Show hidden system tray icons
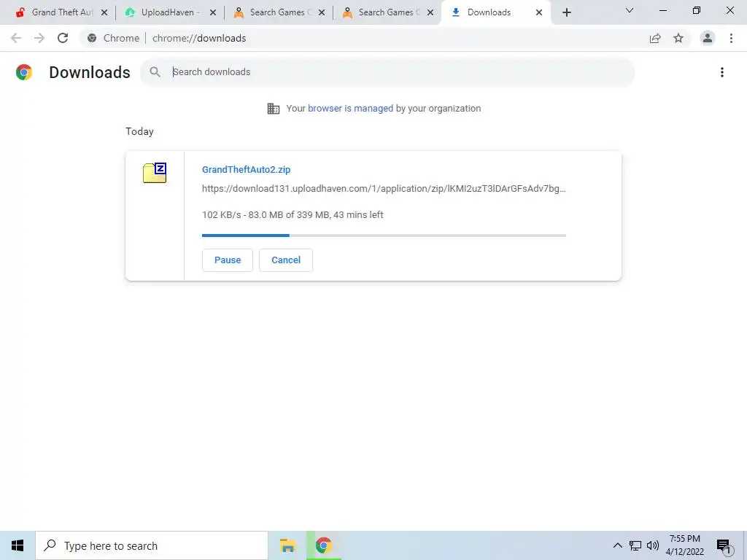747x560 pixels. 617,545
